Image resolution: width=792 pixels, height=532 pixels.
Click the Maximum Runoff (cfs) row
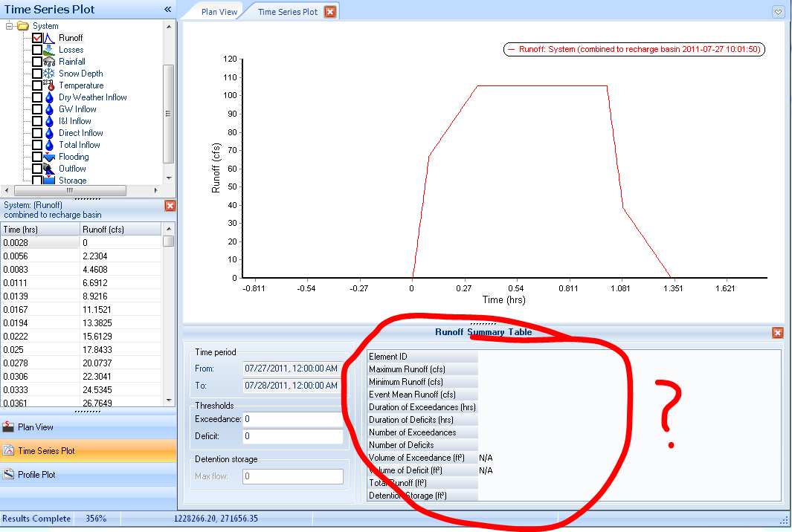click(x=574, y=369)
